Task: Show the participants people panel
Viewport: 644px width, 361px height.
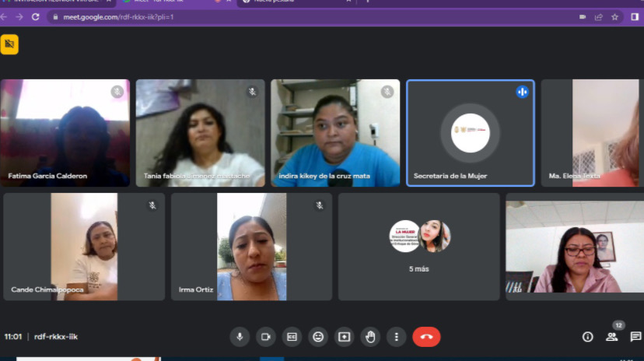Action: pos(612,337)
